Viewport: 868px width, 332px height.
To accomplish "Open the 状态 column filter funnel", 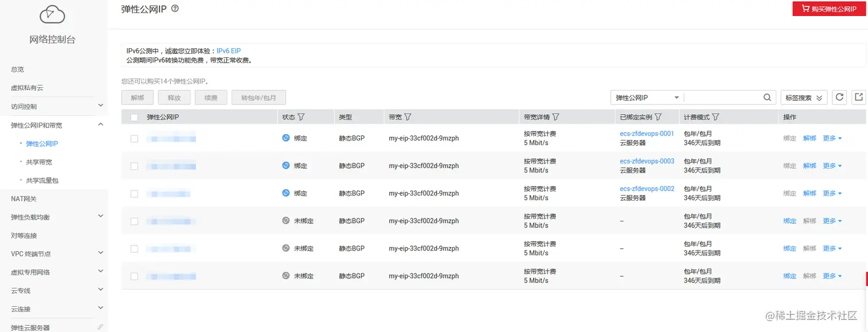I will click(301, 117).
